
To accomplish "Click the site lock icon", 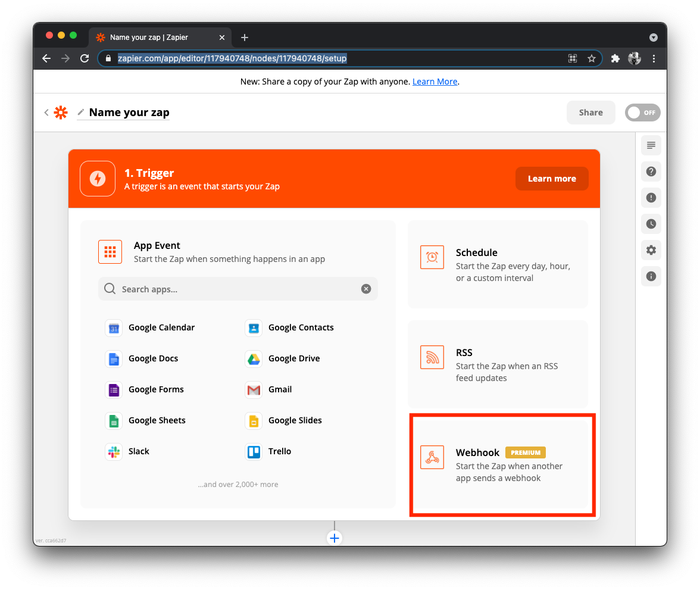I will click(108, 58).
